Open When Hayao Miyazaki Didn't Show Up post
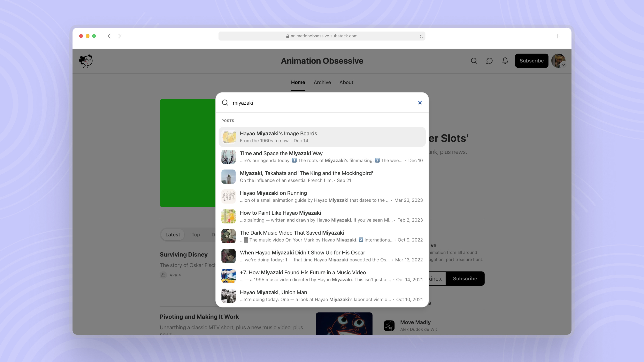The width and height of the screenshot is (644, 362). pos(322,256)
